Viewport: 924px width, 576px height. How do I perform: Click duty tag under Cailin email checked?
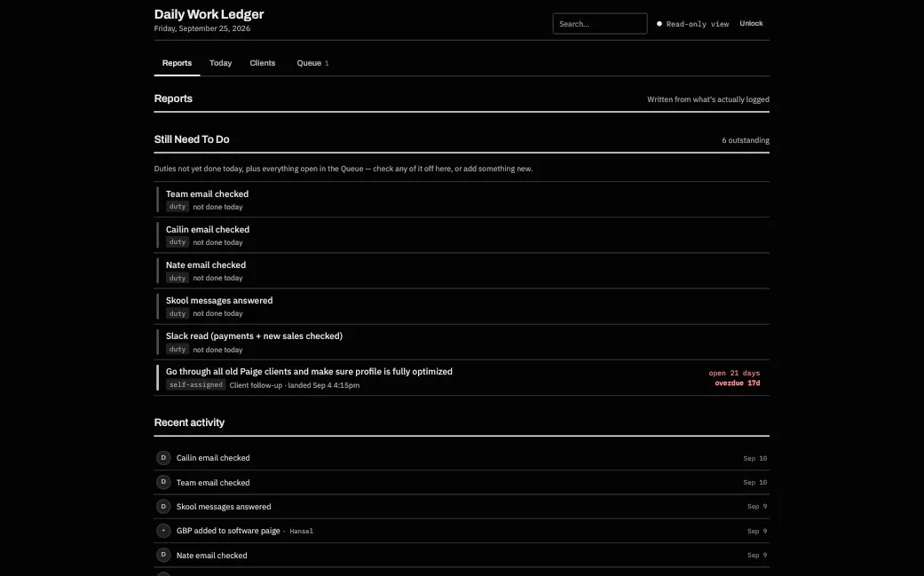click(178, 242)
